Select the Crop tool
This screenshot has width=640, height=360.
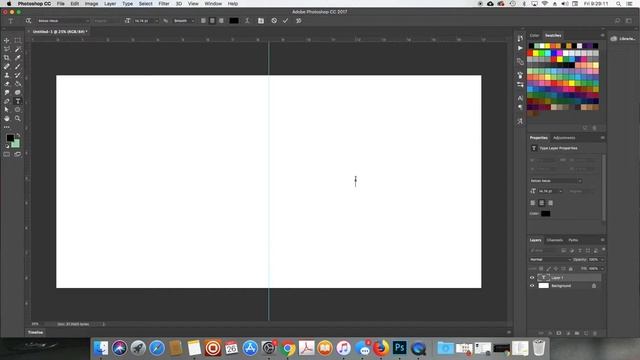(7, 58)
